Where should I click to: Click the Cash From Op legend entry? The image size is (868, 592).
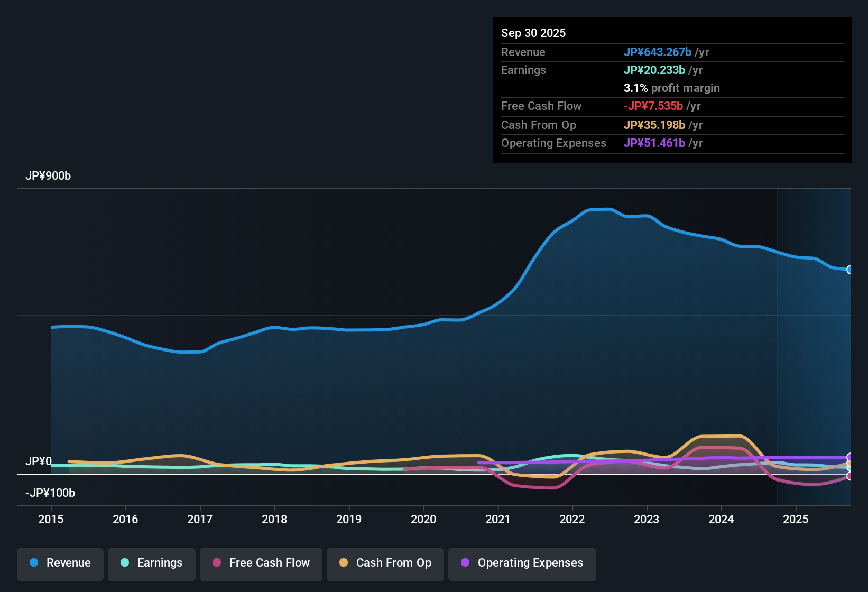385,563
